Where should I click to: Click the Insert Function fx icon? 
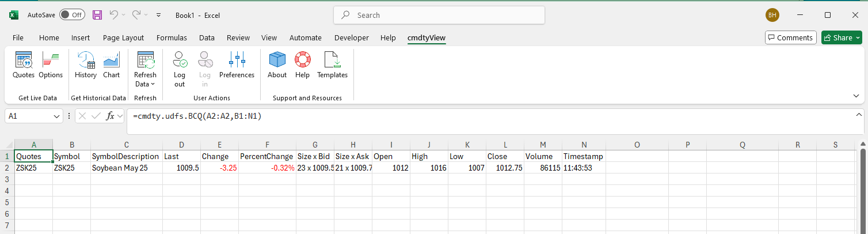coord(110,116)
